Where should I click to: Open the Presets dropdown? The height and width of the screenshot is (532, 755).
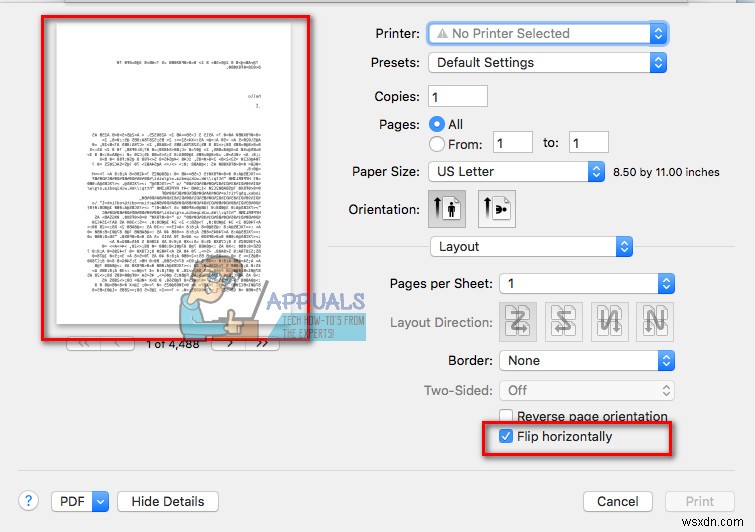tap(547, 63)
